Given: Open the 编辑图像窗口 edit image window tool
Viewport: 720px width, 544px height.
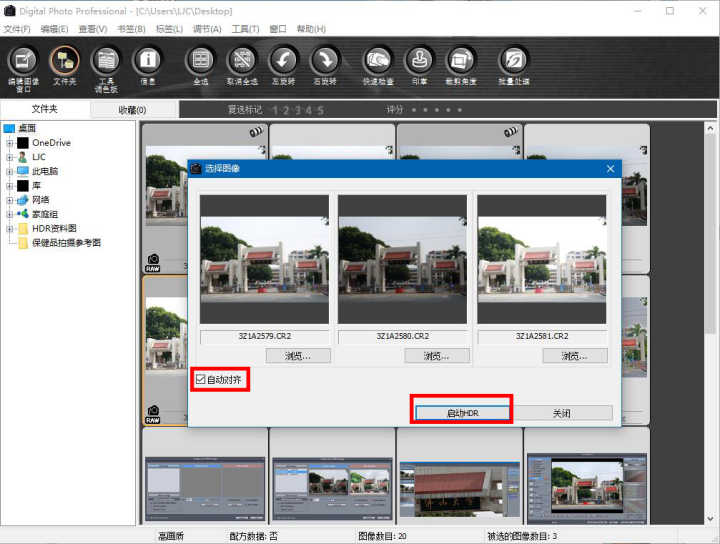Looking at the screenshot, I should 22,62.
